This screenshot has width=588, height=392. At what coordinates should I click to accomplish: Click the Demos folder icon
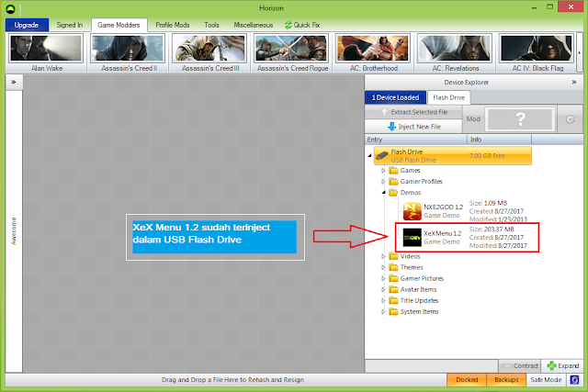(x=393, y=193)
